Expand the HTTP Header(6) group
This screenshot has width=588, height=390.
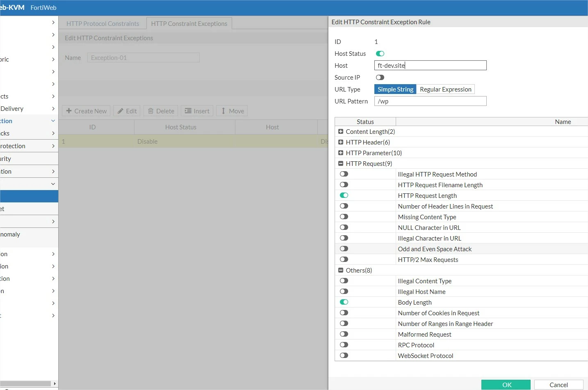click(x=341, y=142)
